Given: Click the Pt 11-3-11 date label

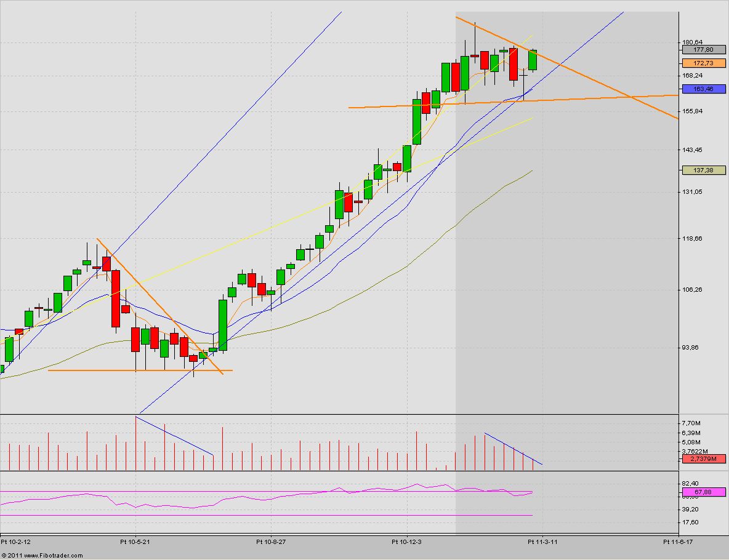Looking at the screenshot, I should [x=542, y=542].
